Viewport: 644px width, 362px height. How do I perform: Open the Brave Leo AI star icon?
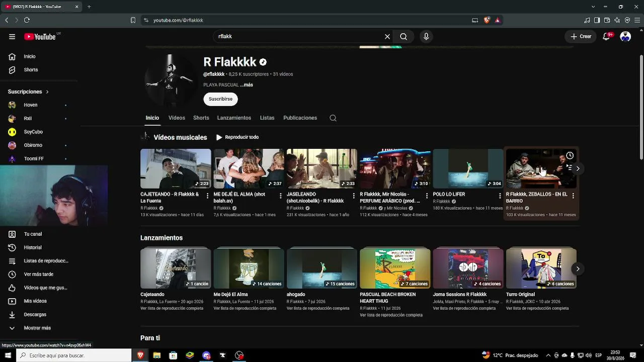pyautogui.click(x=617, y=20)
